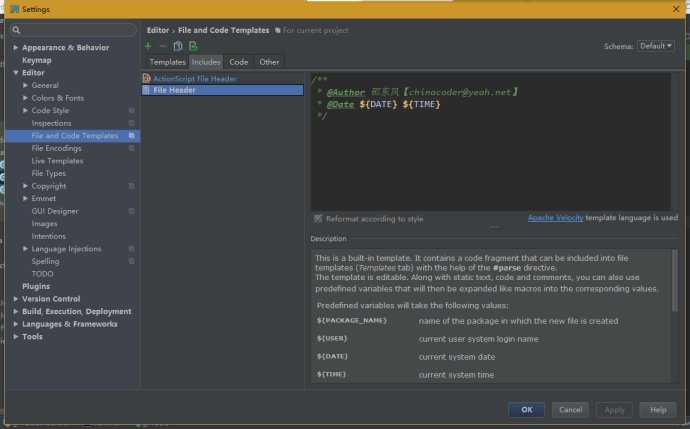This screenshot has height=429, width=690.
Task: Switch to the Code tab
Action: (239, 62)
